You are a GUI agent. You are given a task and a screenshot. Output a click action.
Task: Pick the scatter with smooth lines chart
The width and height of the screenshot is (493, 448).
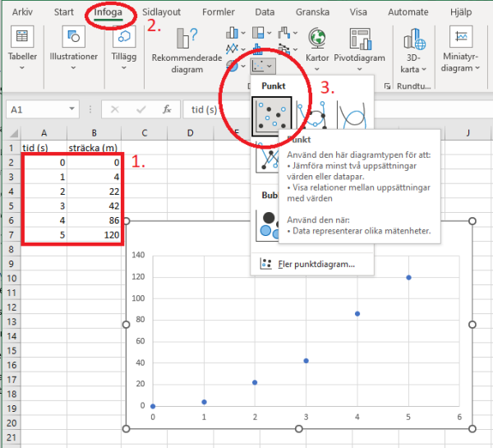click(351, 117)
